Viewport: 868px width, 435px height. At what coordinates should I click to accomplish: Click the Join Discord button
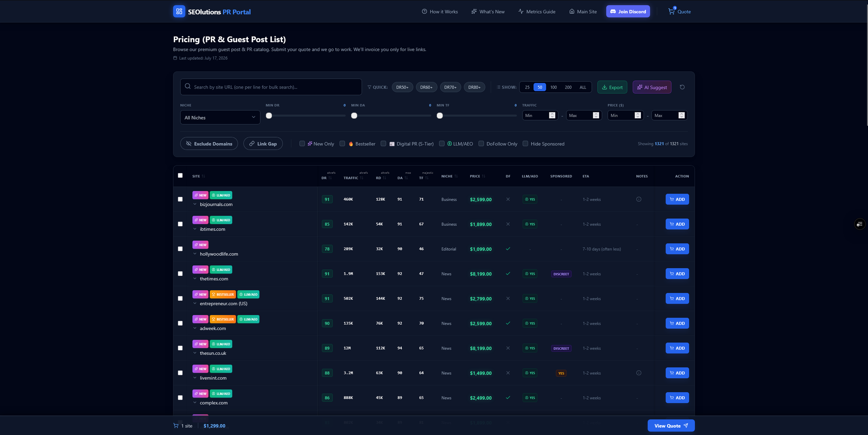628,12
